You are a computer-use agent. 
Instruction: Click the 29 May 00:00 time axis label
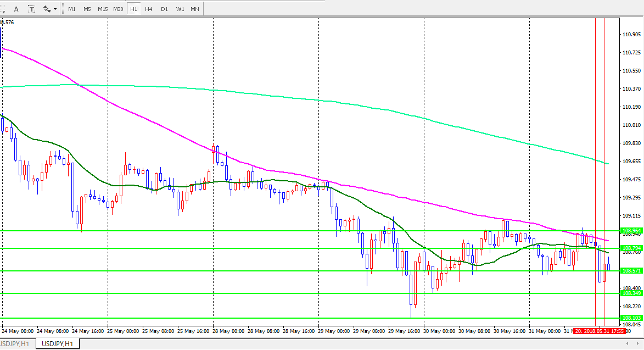[x=334, y=331]
